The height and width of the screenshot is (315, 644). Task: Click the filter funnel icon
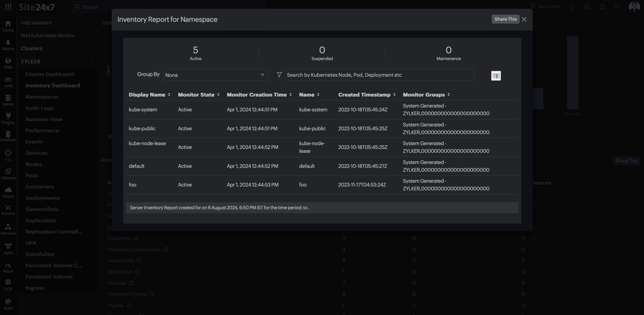(x=279, y=75)
